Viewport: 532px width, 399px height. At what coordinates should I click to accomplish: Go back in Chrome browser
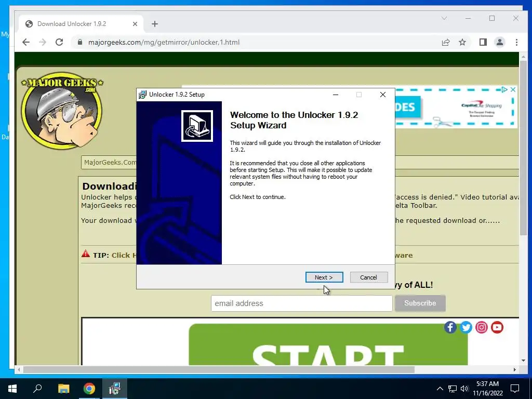(26, 42)
